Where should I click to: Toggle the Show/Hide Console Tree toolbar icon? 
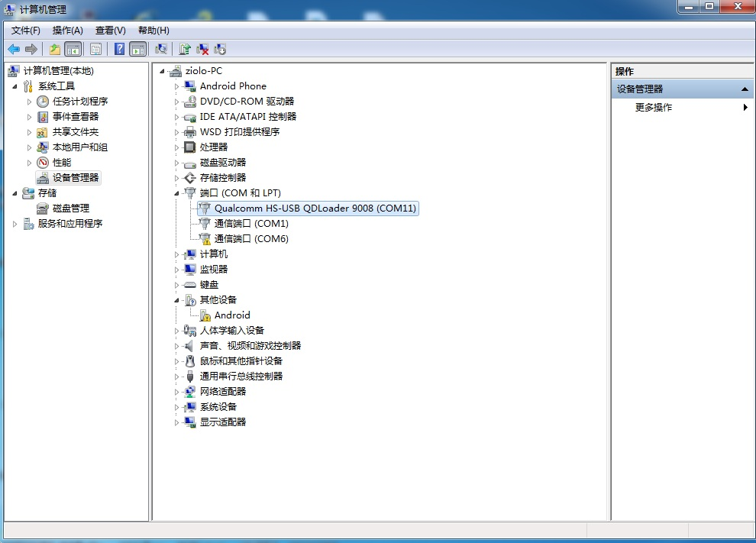73,49
